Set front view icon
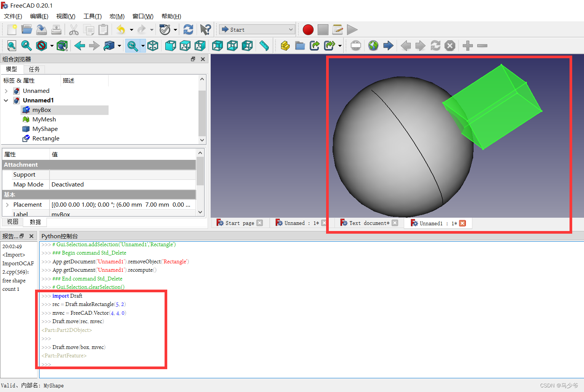This screenshot has width=584, height=392. coord(170,46)
